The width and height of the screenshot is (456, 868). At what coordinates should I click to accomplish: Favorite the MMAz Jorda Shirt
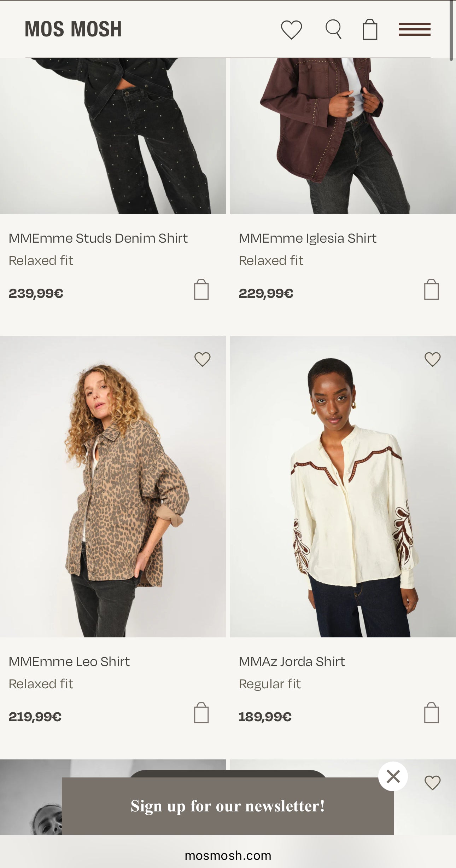pos(432,359)
